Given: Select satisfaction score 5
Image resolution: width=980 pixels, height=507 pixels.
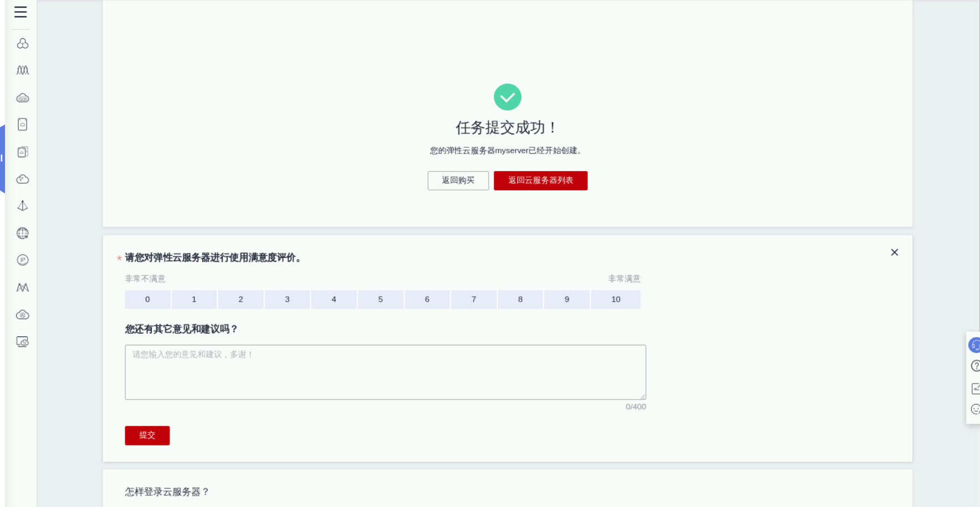Looking at the screenshot, I should (x=381, y=299).
